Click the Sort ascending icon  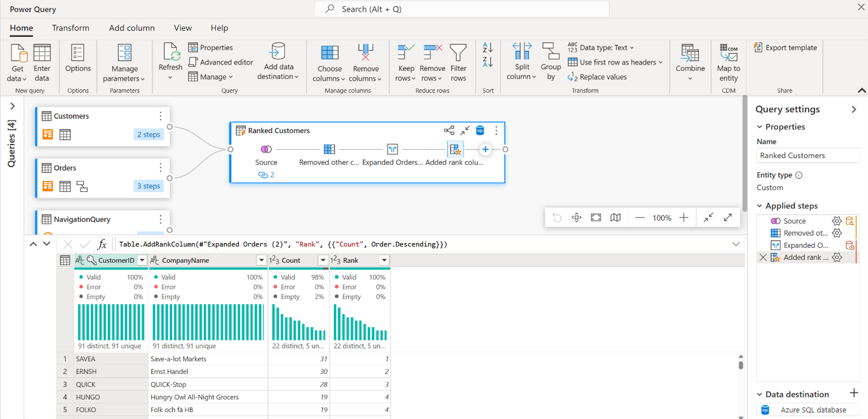(x=488, y=48)
